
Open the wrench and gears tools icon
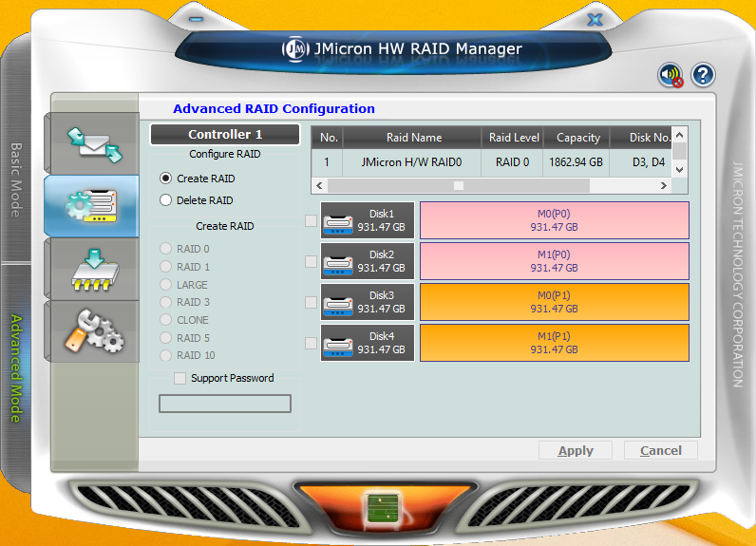coord(95,331)
